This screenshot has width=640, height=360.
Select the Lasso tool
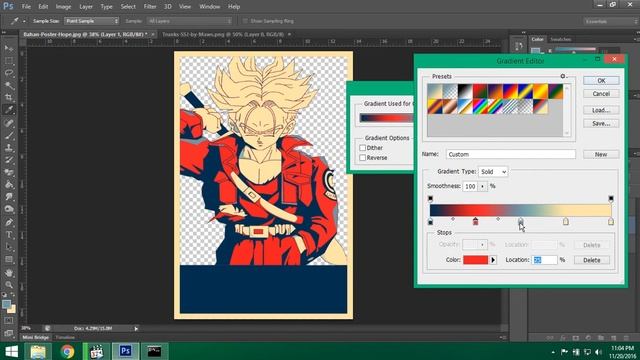click(x=9, y=73)
